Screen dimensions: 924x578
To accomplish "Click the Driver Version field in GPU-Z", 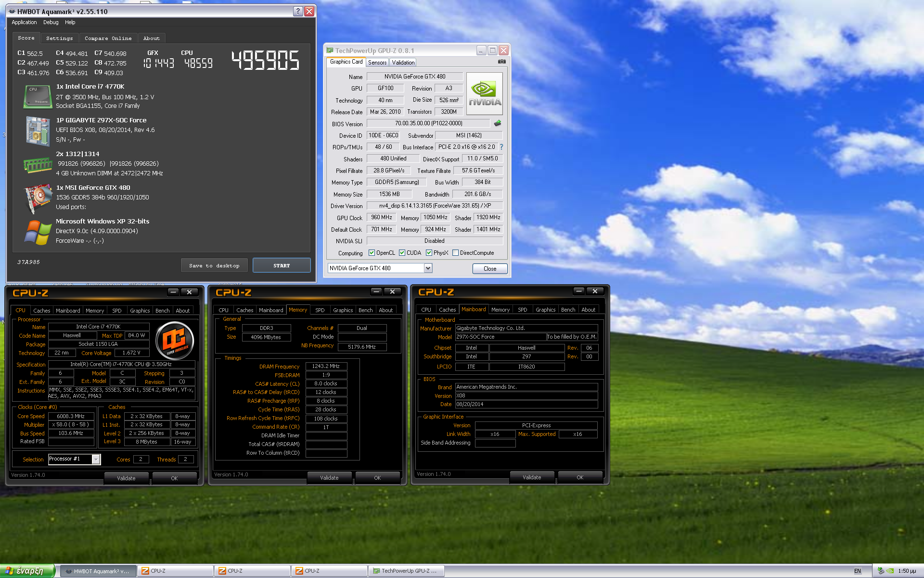I will (x=435, y=206).
